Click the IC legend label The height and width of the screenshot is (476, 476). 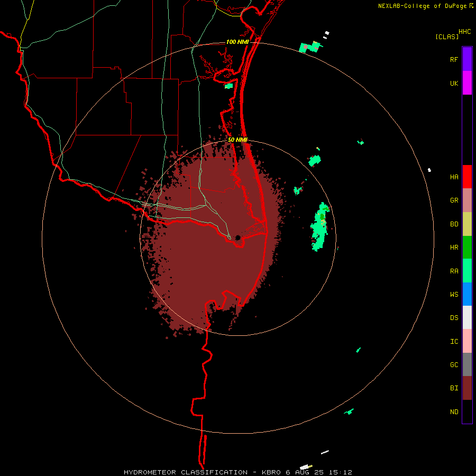(x=454, y=342)
